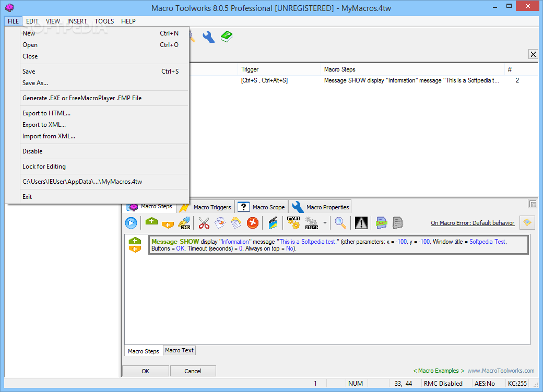This screenshot has width=543, height=392.
Task: Click the play macro icon in steps toolbar
Action: coord(131,223)
